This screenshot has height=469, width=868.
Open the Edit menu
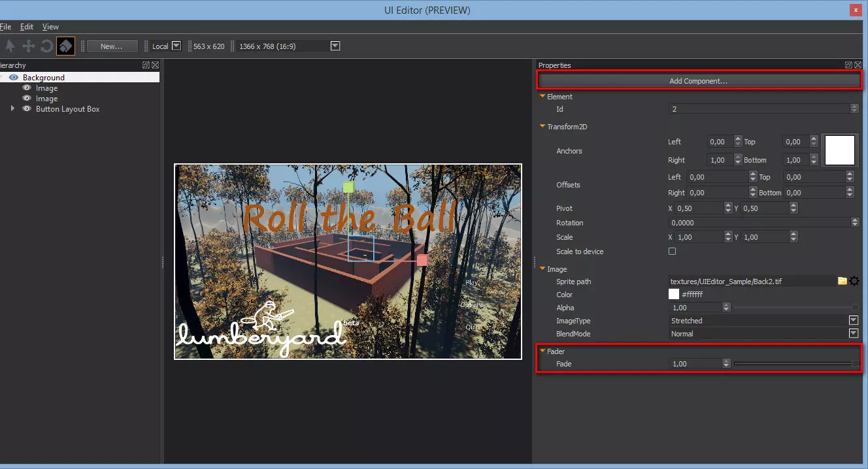(26, 27)
